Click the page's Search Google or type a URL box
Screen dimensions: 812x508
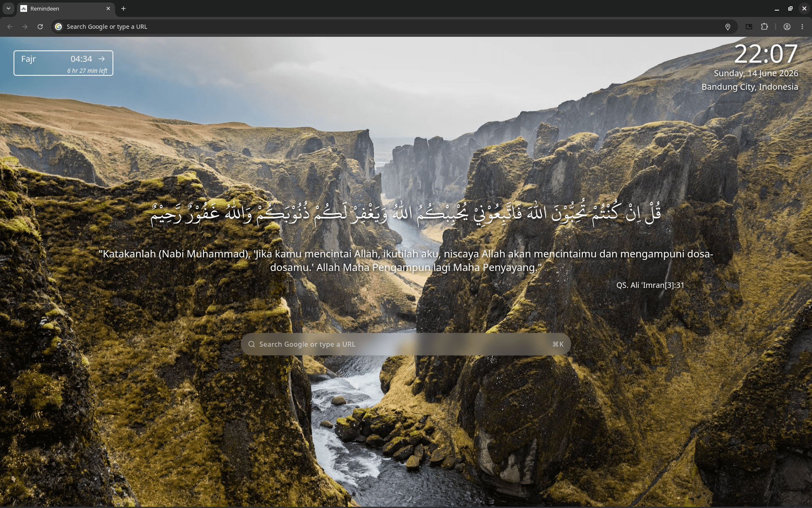point(406,344)
